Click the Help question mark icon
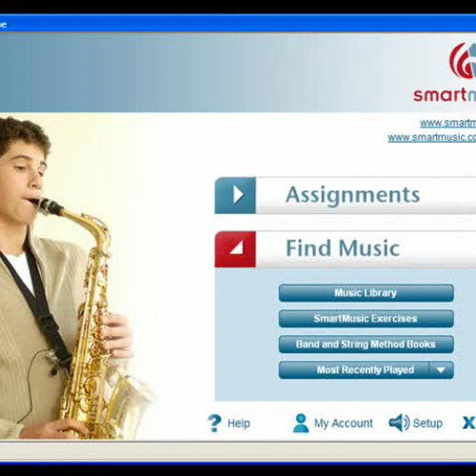The image size is (476, 476). pyautogui.click(x=214, y=423)
